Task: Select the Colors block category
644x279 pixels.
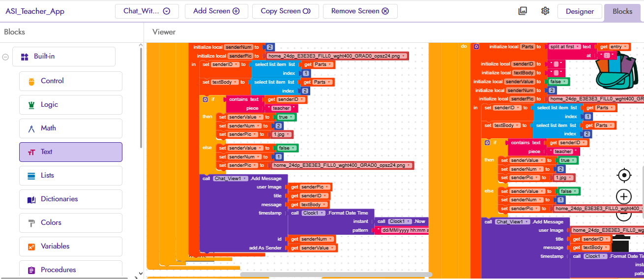Action: [x=70, y=222]
